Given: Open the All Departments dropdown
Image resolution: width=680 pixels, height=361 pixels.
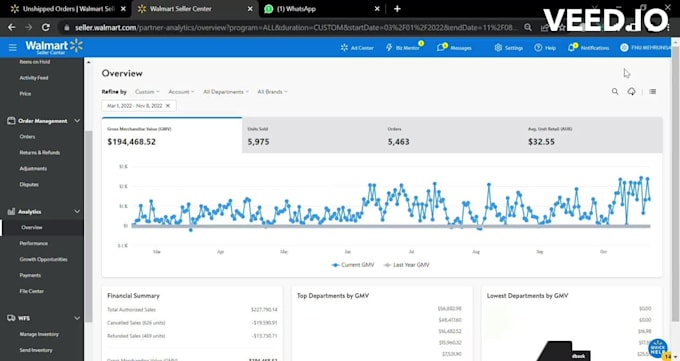Looking at the screenshot, I should coord(226,92).
